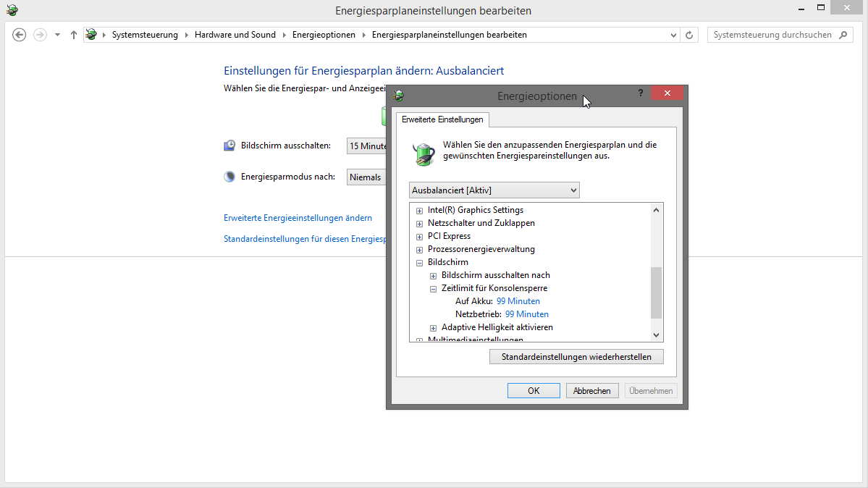868x488 pixels.
Task: Click the address bar history dropdown arrow
Action: pyautogui.click(x=673, y=35)
